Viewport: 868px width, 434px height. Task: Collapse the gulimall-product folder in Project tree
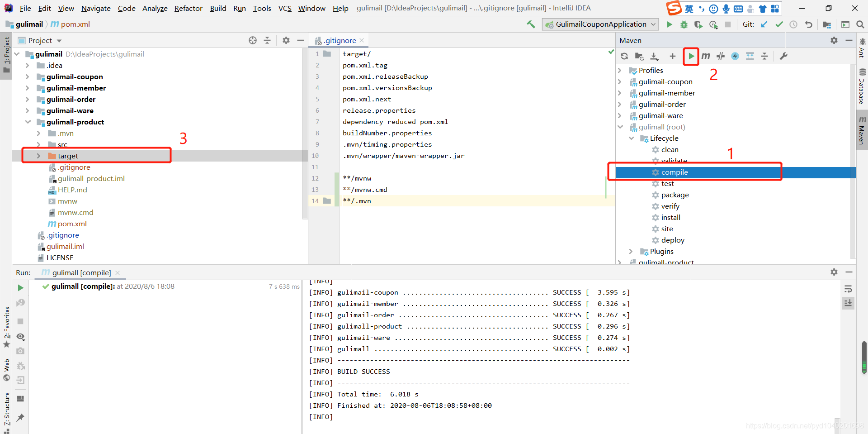pyautogui.click(x=28, y=122)
